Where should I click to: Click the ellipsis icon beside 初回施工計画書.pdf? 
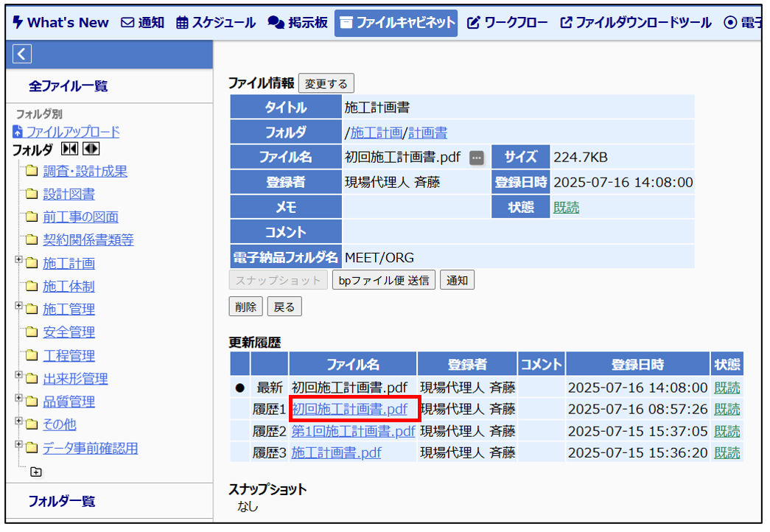click(x=477, y=158)
